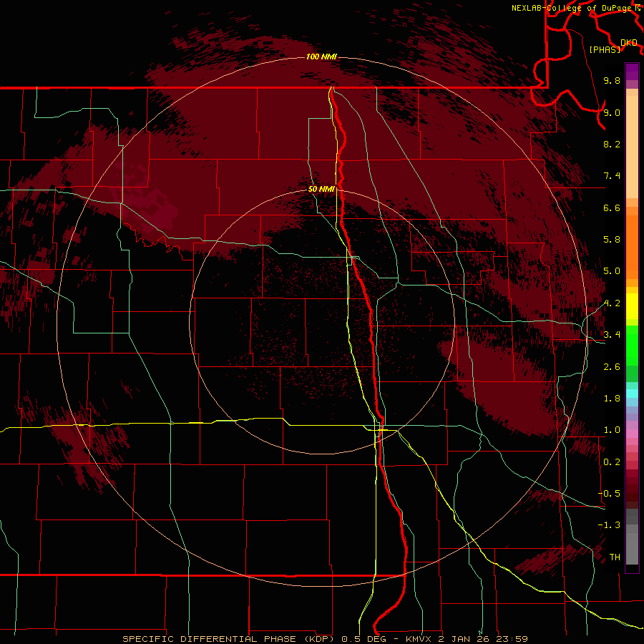Click the "100 NMI" range ring label
This screenshot has height=644, width=644.
click(321, 57)
